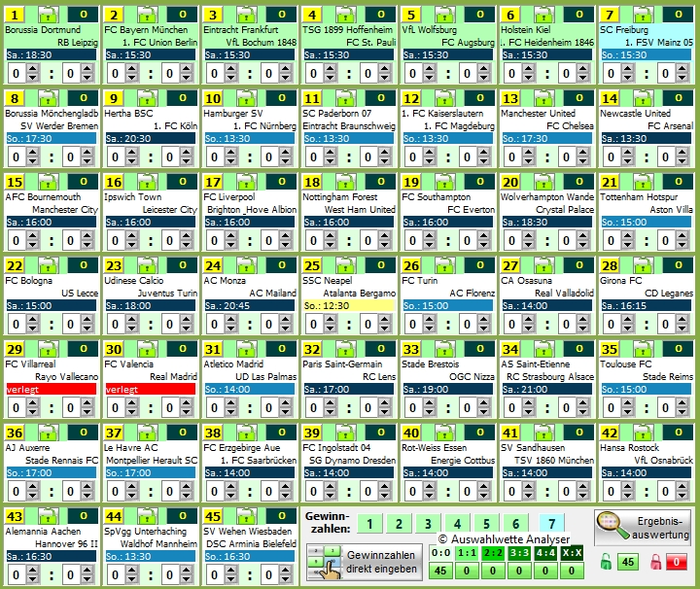Click the X:X result filter
700x589 pixels.
point(572,553)
